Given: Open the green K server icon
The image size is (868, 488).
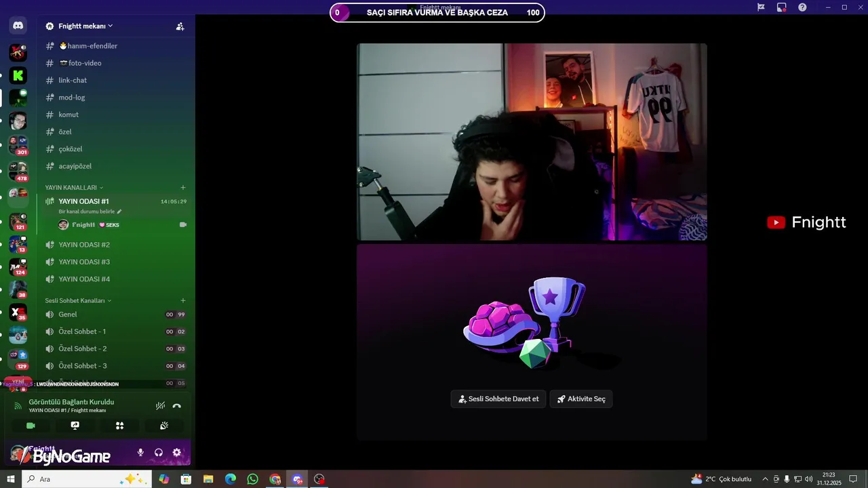Looking at the screenshot, I should point(18,75).
